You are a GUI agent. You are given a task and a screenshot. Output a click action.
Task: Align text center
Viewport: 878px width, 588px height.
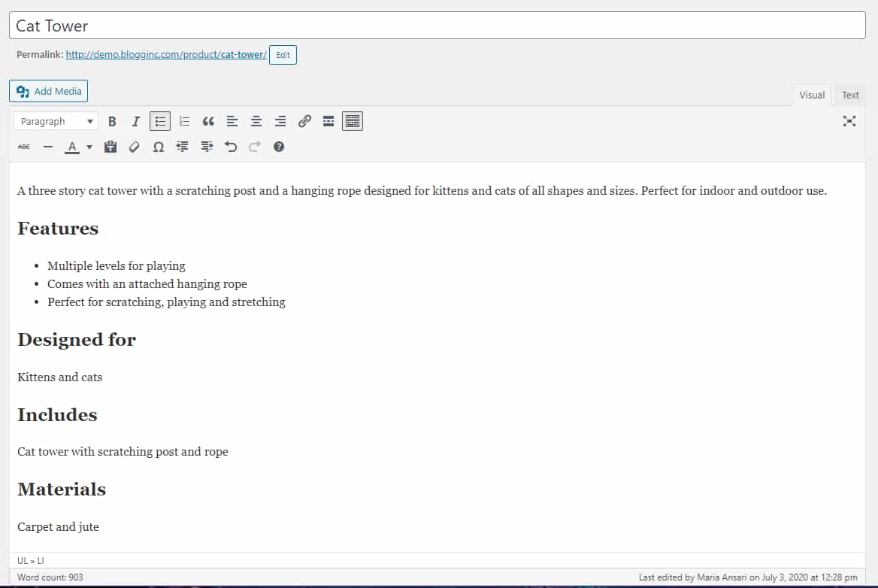point(256,122)
